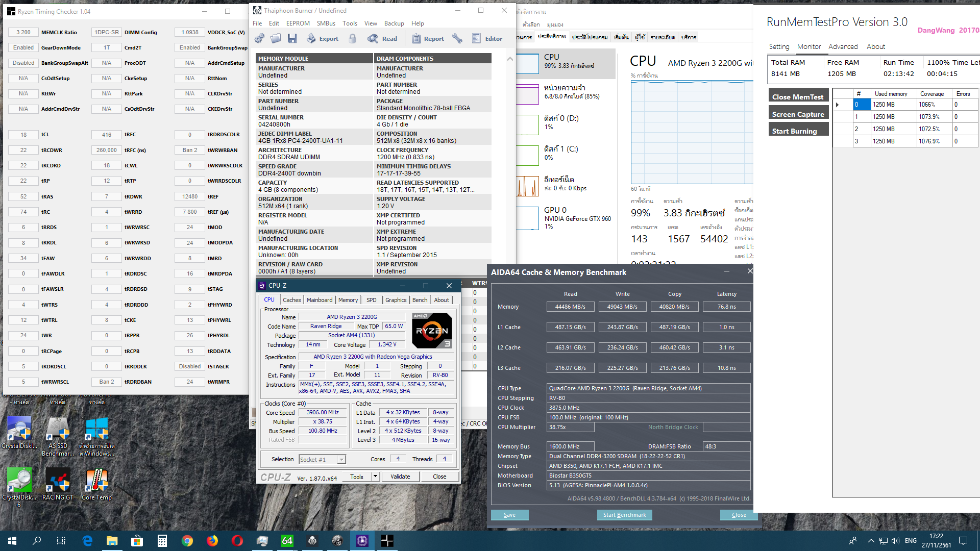This screenshot has height=551, width=980.
Task: Click the padlock icon in Thaiphoon toolbar
Action: (x=353, y=38)
